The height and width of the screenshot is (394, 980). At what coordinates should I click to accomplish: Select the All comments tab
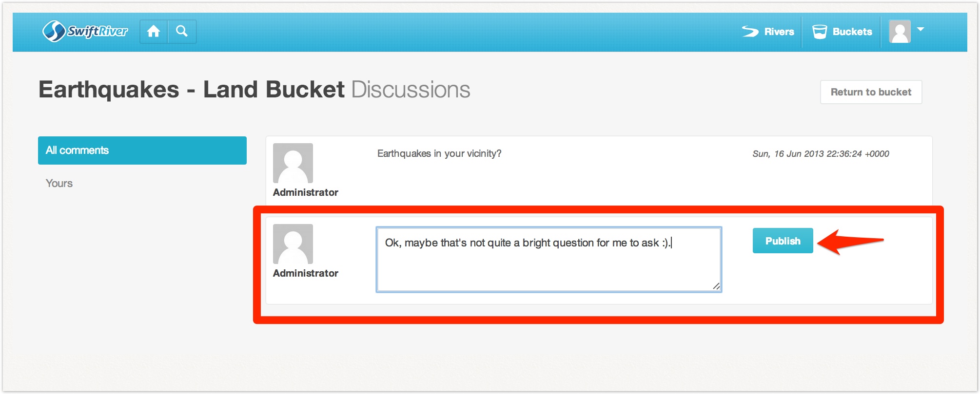point(142,150)
